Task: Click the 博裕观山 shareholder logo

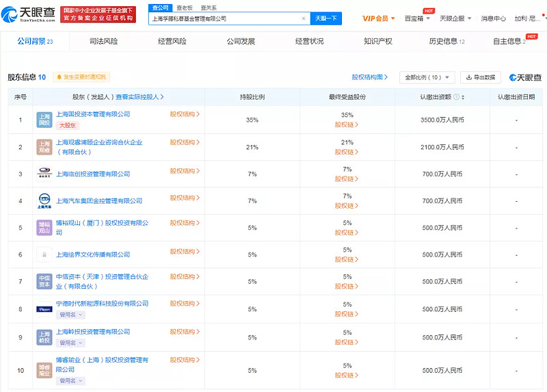Action: click(x=44, y=228)
